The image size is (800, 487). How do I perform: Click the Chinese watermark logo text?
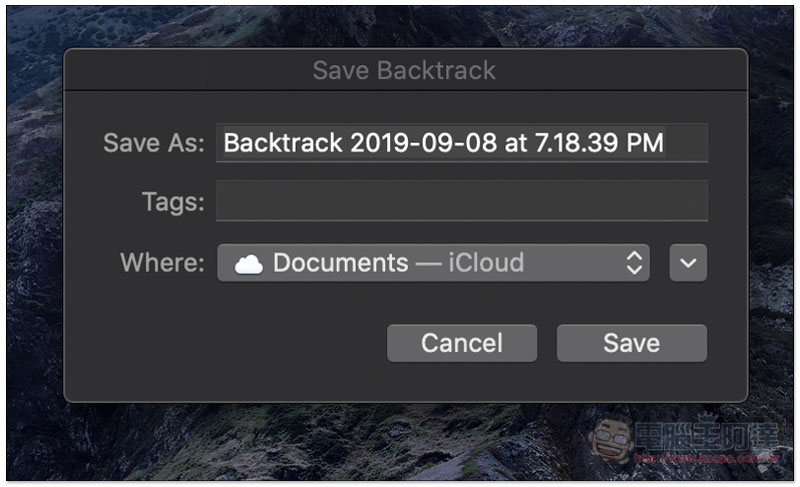pyautogui.click(x=707, y=436)
